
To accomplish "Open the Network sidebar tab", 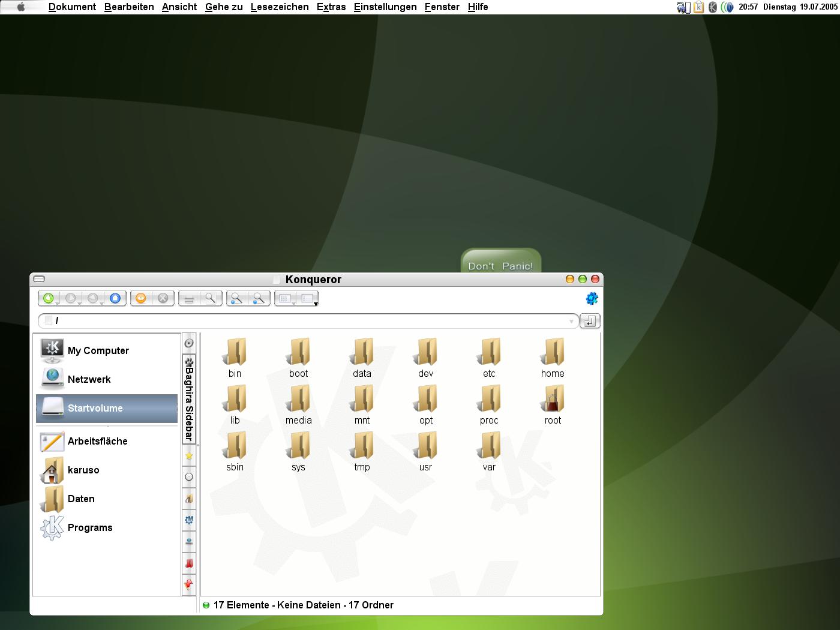I will pos(189,542).
